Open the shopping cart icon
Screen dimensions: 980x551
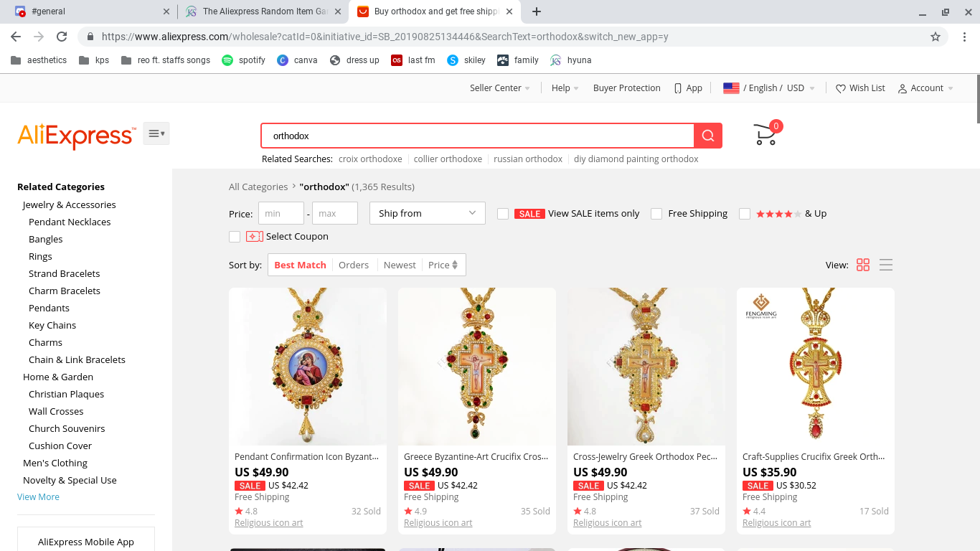point(766,133)
